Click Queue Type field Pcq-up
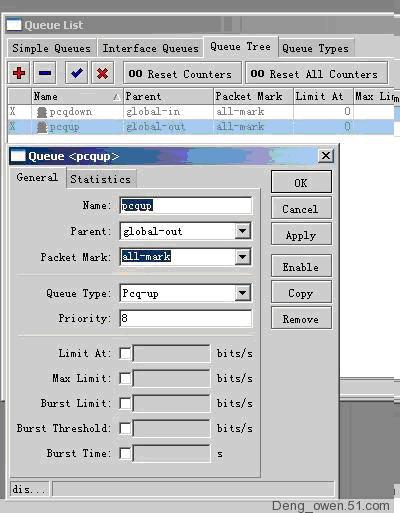The image size is (400, 513). [x=140, y=294]
